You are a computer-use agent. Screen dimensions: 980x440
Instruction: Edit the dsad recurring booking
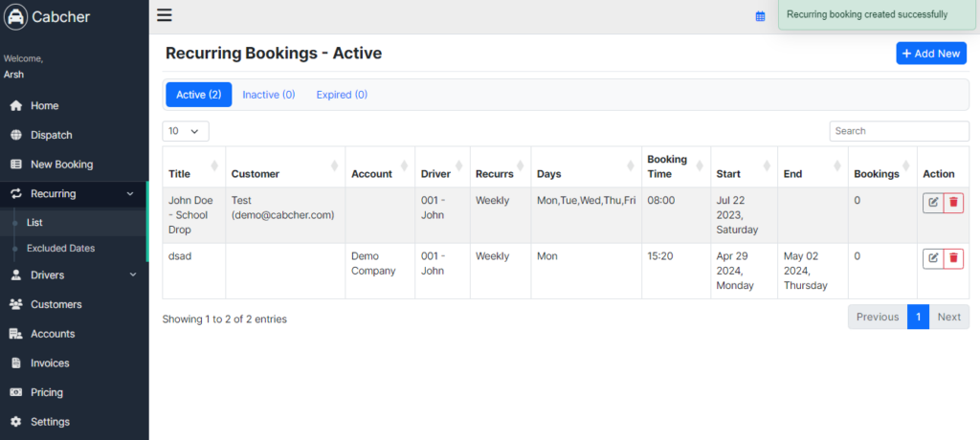point(933,258)
